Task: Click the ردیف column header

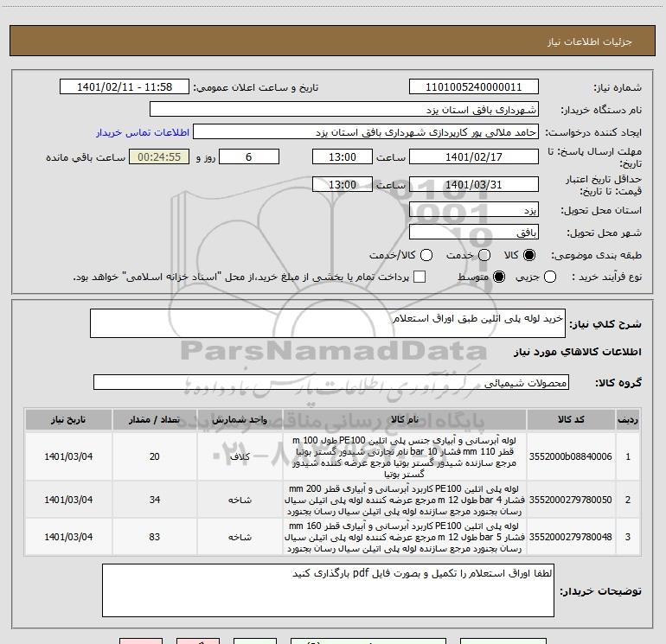Action: point(628,420)
